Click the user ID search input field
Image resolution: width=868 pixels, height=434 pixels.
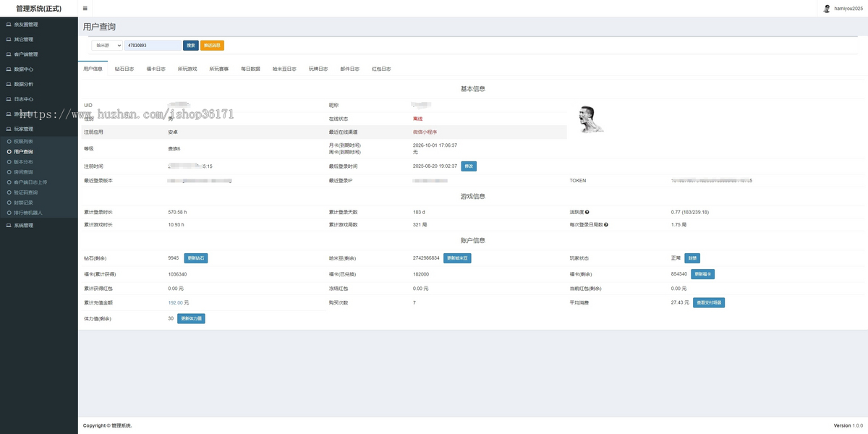click(153, 45)
